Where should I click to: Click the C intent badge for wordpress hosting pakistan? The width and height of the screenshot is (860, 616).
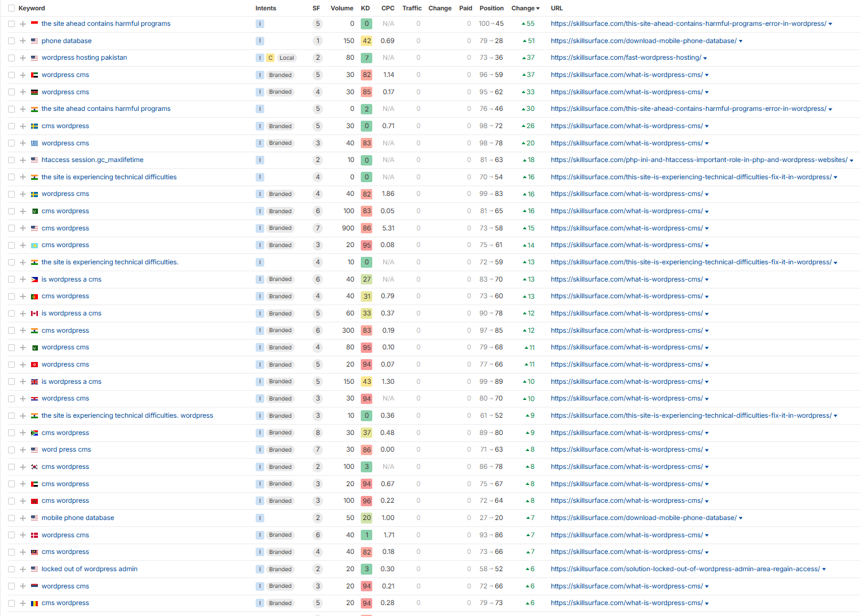271,58
